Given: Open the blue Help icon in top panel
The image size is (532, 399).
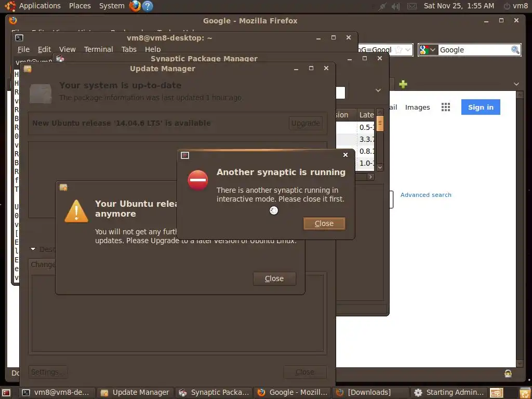Looking at the screenshot, I should pyautogui.click(x=147, y=6).
